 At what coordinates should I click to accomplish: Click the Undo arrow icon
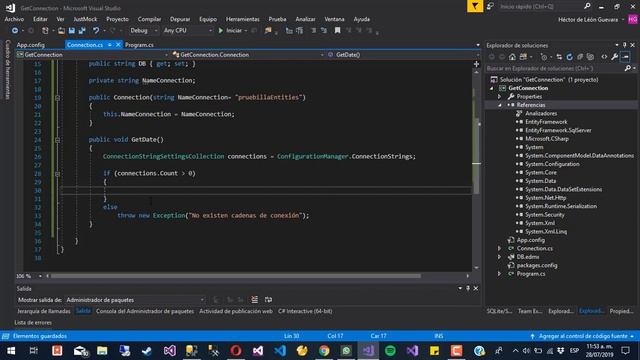tap(96, 31)
